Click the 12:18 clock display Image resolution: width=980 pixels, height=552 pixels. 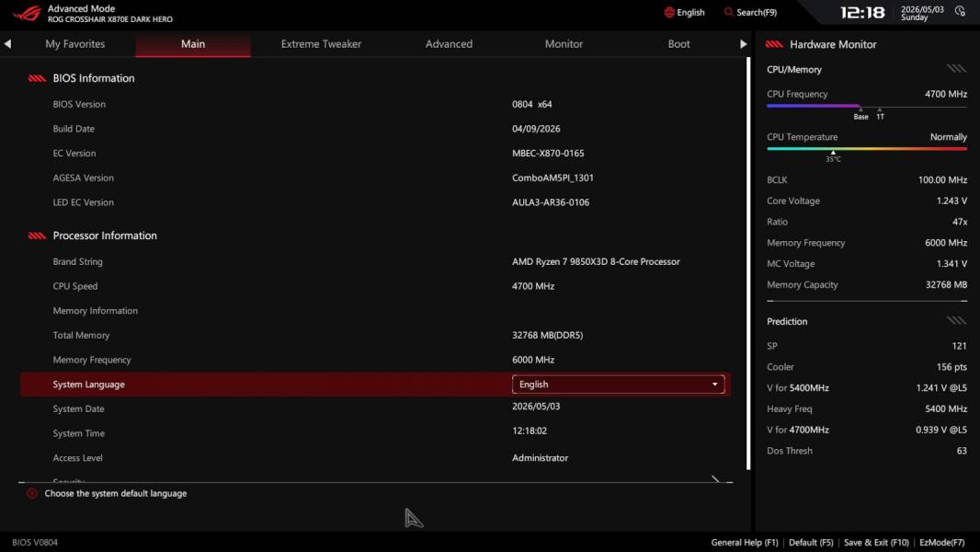click(862, 13)
